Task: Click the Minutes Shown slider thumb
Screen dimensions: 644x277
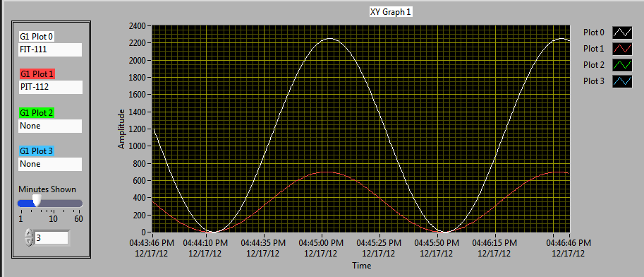Action: click(37, 201)
